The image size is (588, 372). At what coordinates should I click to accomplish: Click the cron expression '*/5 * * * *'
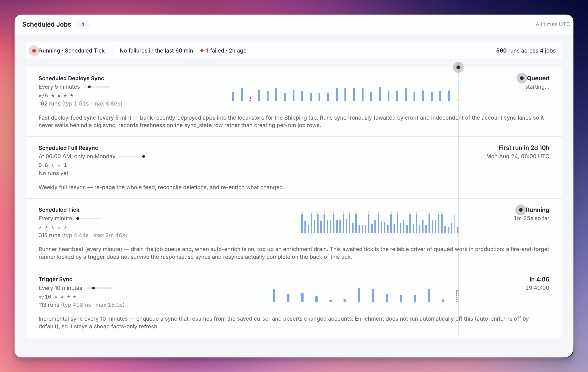click(x=56, y=96)
